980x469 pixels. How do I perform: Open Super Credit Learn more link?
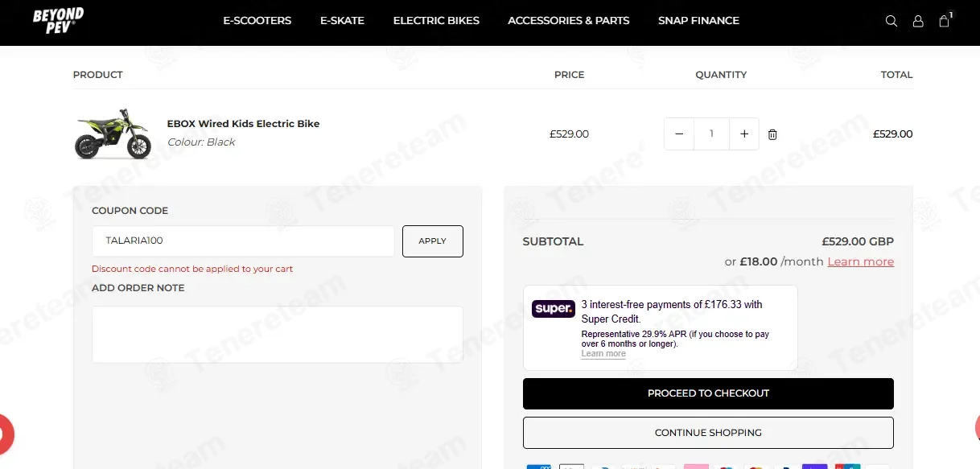[x=603, y=354]
